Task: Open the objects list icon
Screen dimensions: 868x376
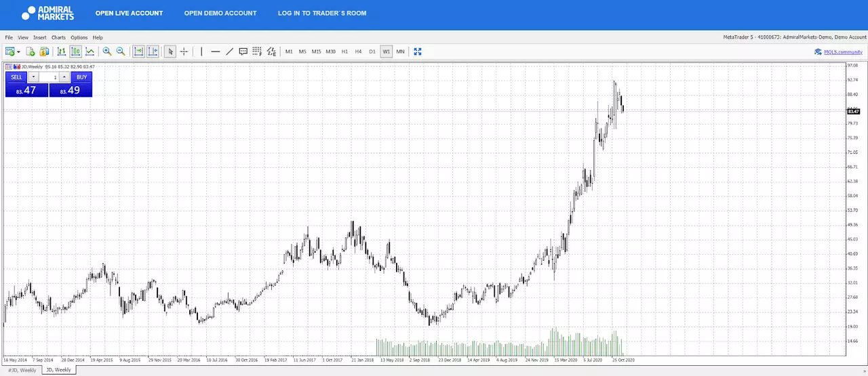Action: (271, 51)
